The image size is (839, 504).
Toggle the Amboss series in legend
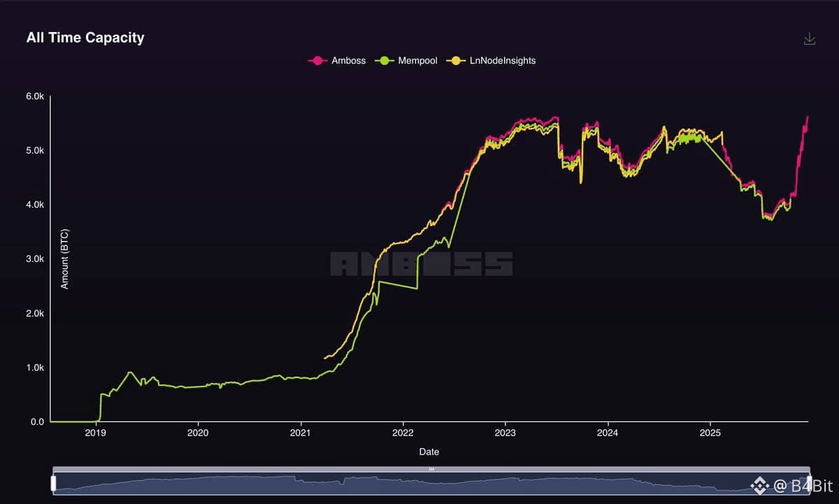point(337,61)
